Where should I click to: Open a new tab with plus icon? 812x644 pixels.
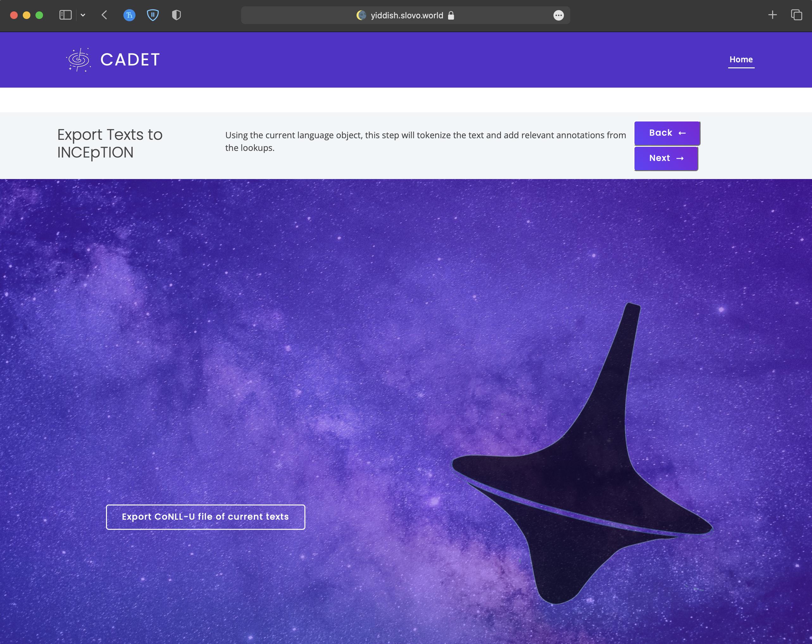tap(772, 15)
